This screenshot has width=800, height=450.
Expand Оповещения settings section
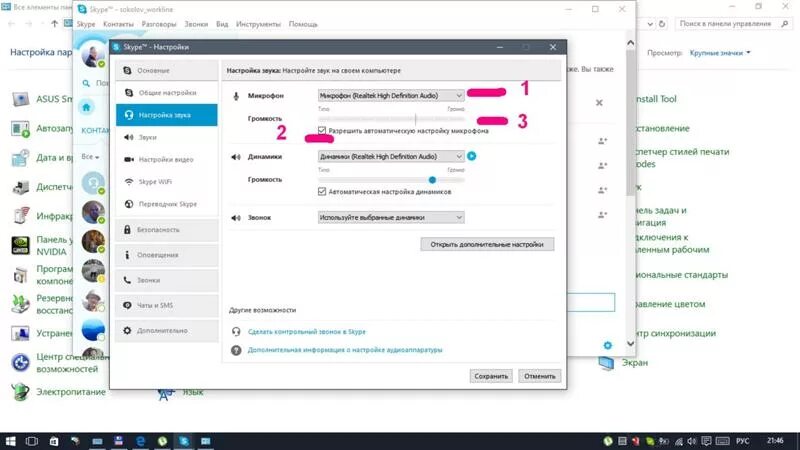(x=166, y=255)
